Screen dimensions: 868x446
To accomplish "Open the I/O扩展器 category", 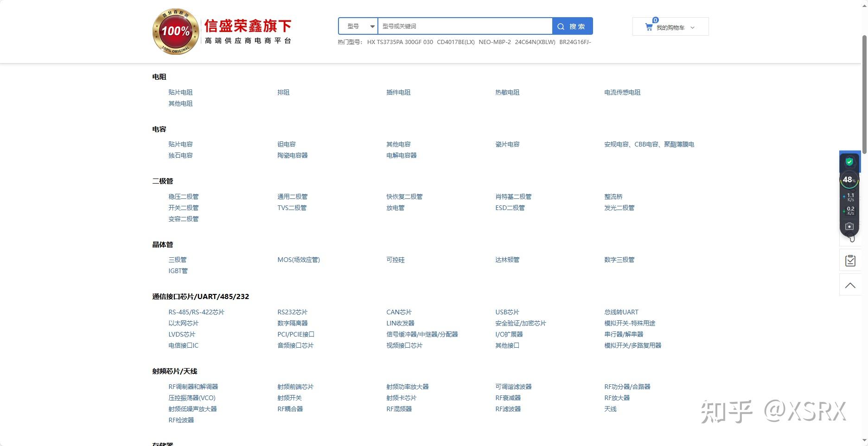I will tap(509, 334).
